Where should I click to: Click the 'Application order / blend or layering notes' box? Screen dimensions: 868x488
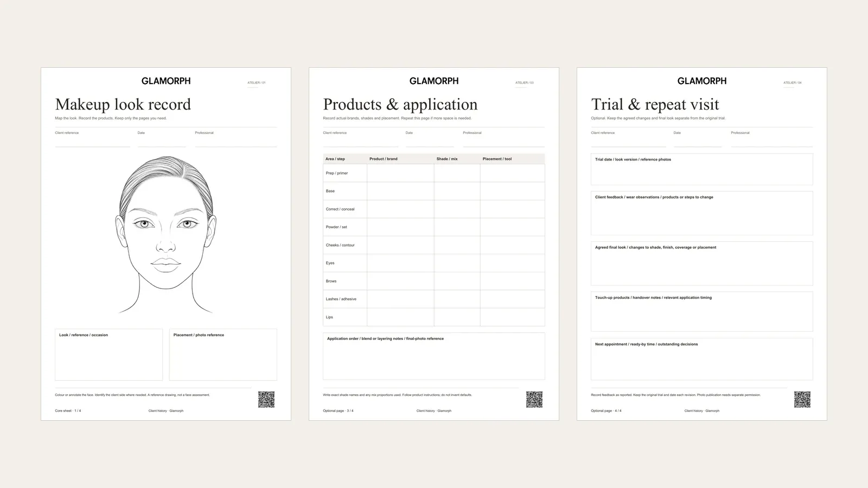tap(434, 356)
